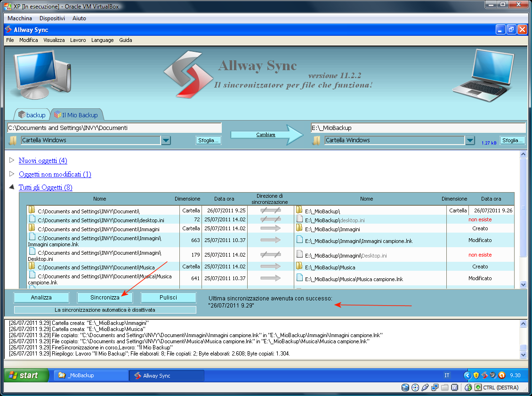532x396 pixels.
Task: Click the file icon of source Musica campione.lnk
Action: 32,275
